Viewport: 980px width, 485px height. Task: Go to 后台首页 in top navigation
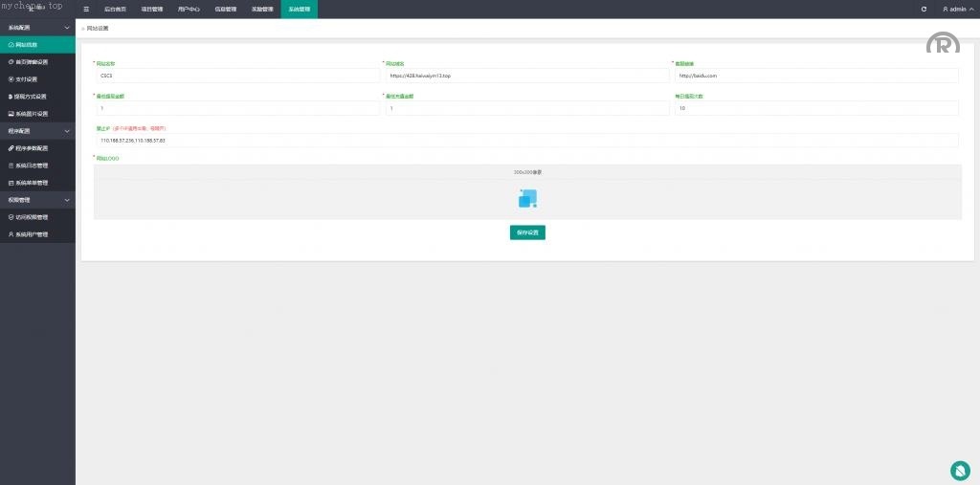point(115,9)
